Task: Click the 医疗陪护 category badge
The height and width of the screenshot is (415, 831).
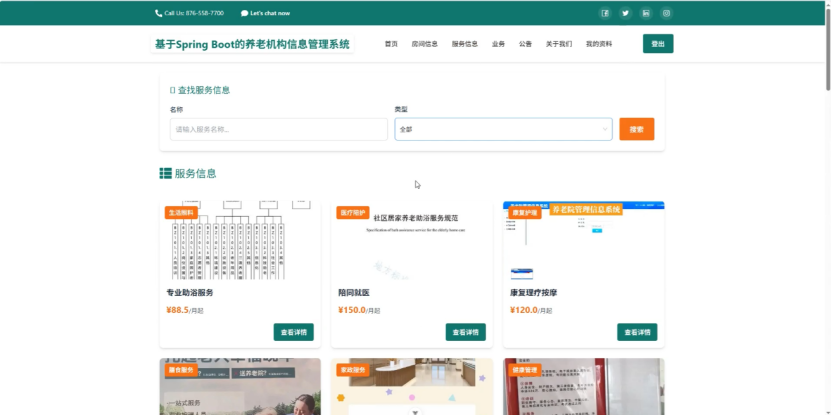Action: click(353, 213)
